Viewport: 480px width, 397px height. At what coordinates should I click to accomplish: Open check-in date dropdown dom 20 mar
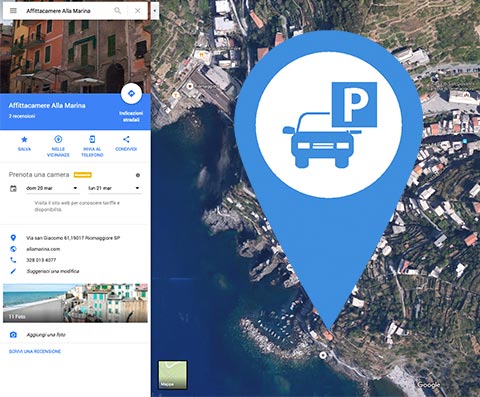[x=52, y=188]
